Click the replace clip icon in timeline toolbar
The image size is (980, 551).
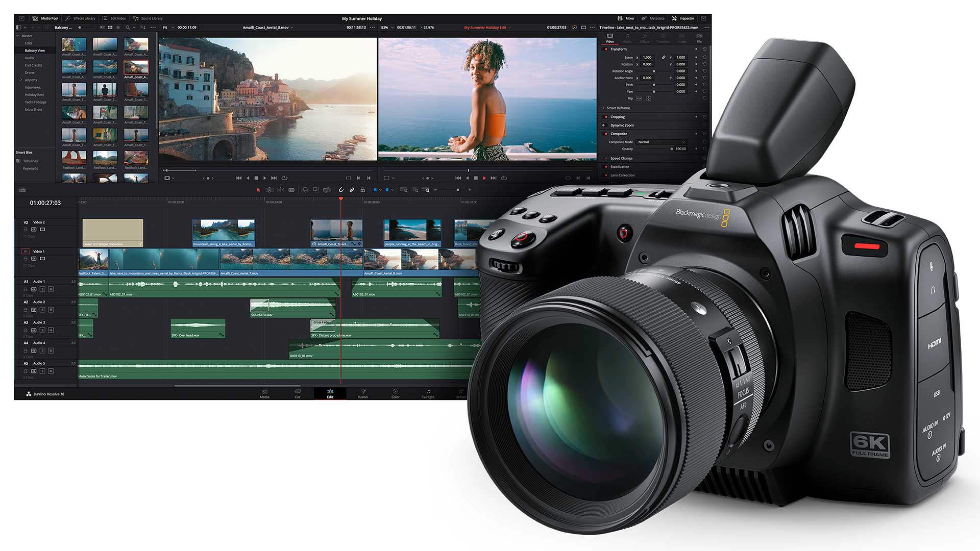pos(327,190)
